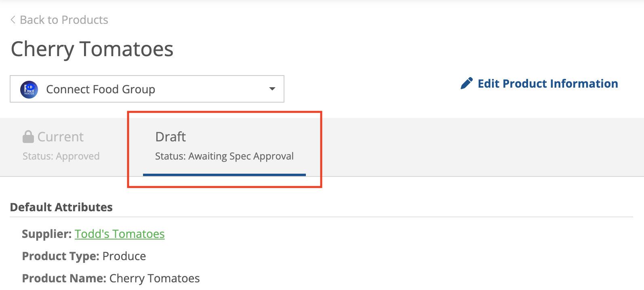644x290 pixels.
Task: Click Status: Awaiting Spec Approval text
Action: click(224, 156)
